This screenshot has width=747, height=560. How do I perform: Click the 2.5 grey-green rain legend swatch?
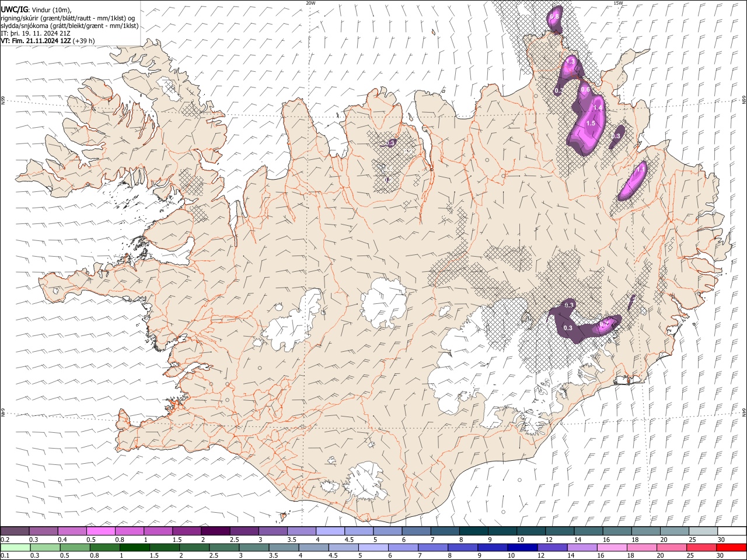tap(224, 547)
